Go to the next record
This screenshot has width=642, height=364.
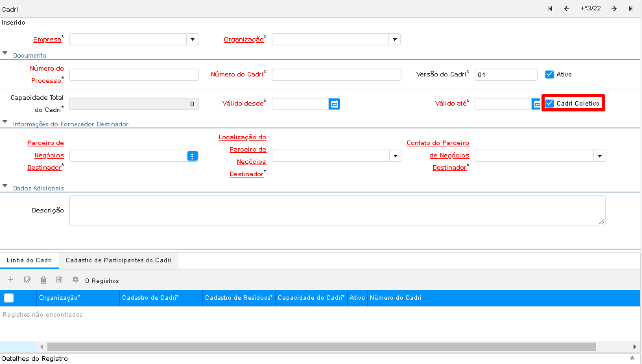[613, 8]
